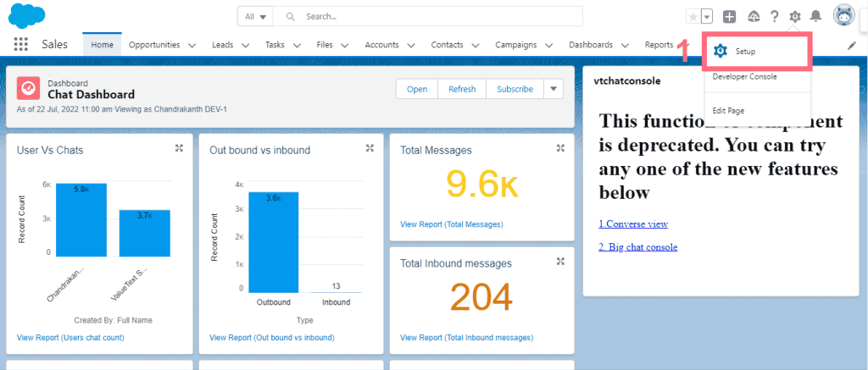868x370 pixels.
Task: Focus the global Search field
Action: 441,16
